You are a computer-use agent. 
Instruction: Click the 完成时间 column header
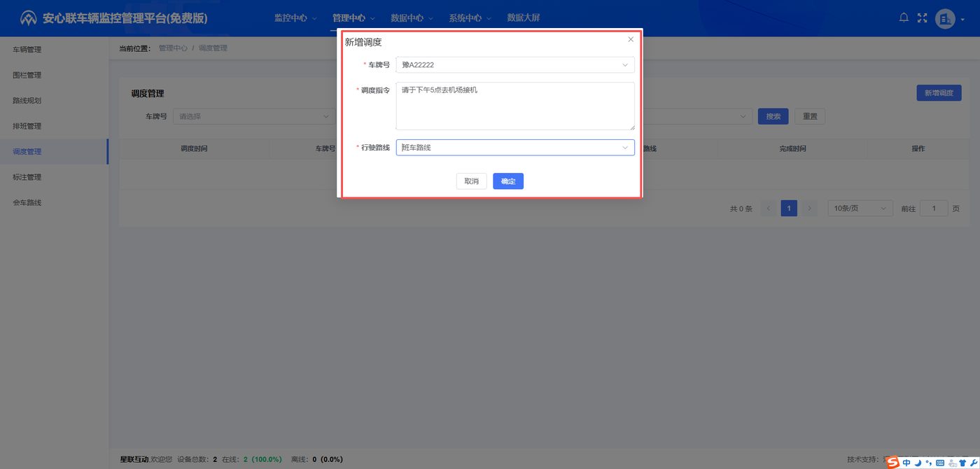point(792,149)
